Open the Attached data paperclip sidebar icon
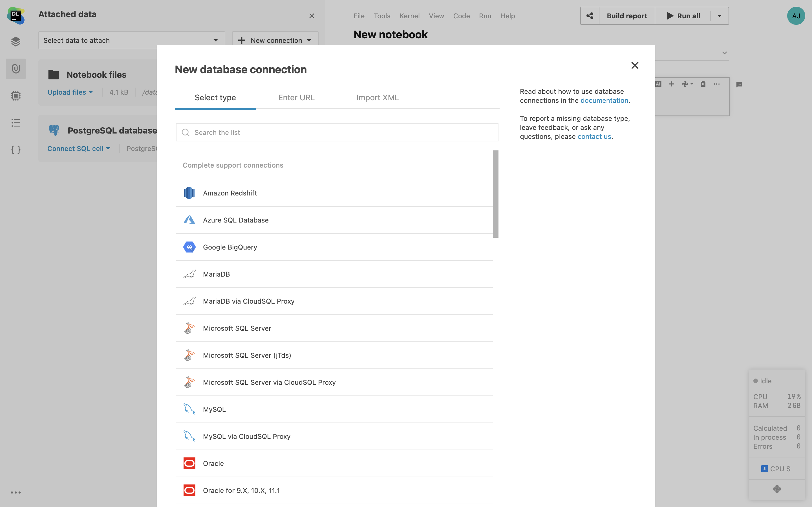 (16, 69)
